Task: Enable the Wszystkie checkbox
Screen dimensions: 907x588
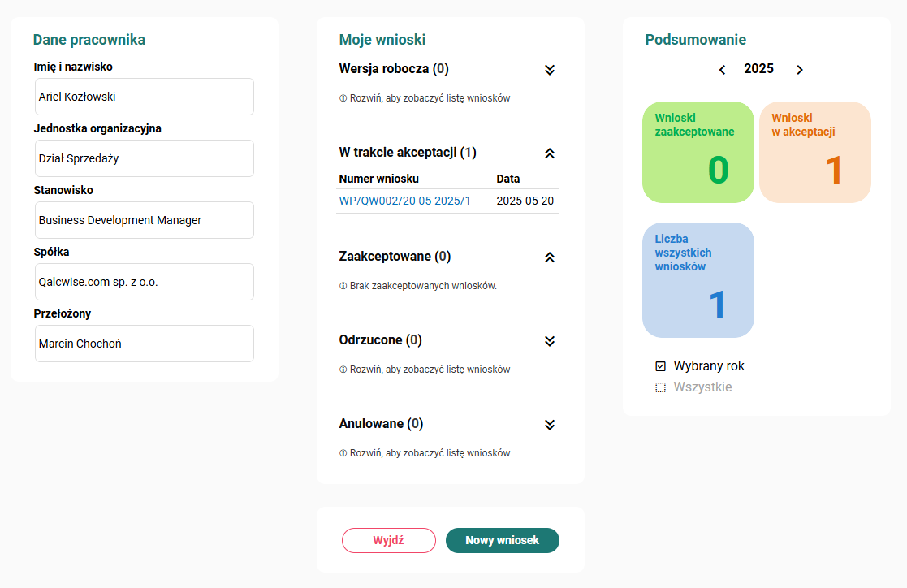Action: coord(661,387)
